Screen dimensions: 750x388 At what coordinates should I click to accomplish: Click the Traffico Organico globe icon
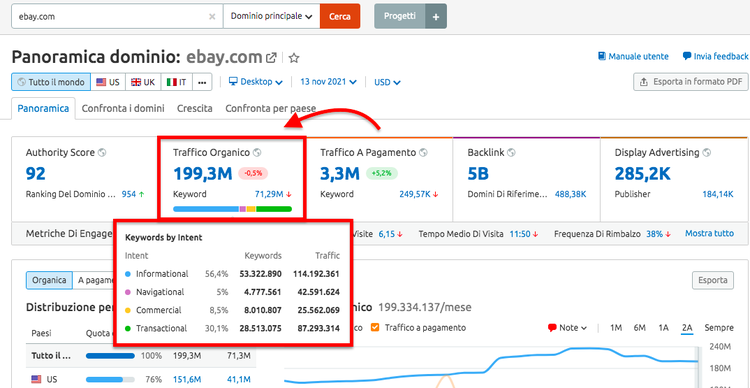[x=257, y=153]
